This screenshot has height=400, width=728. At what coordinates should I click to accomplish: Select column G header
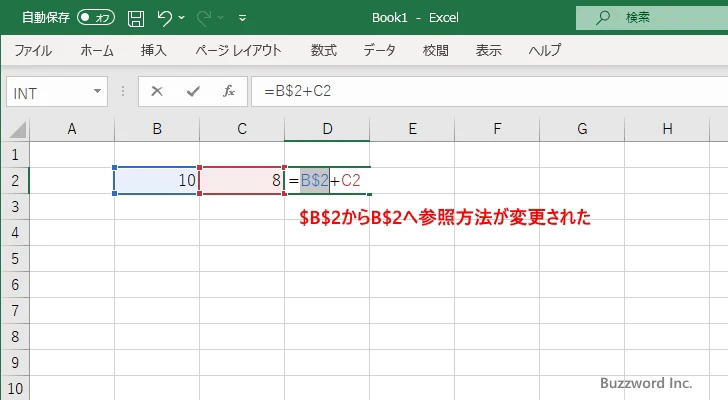582,129
